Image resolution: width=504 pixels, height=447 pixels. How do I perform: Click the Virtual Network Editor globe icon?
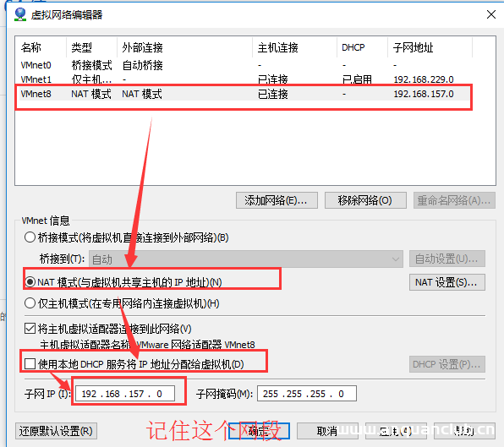[x=20, y=14]
